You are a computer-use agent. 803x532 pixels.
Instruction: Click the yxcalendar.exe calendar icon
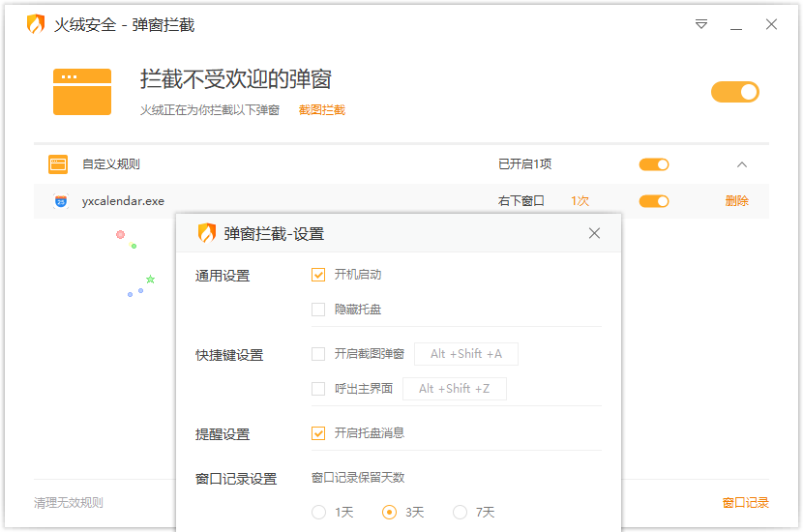click(x=61, y=201)
